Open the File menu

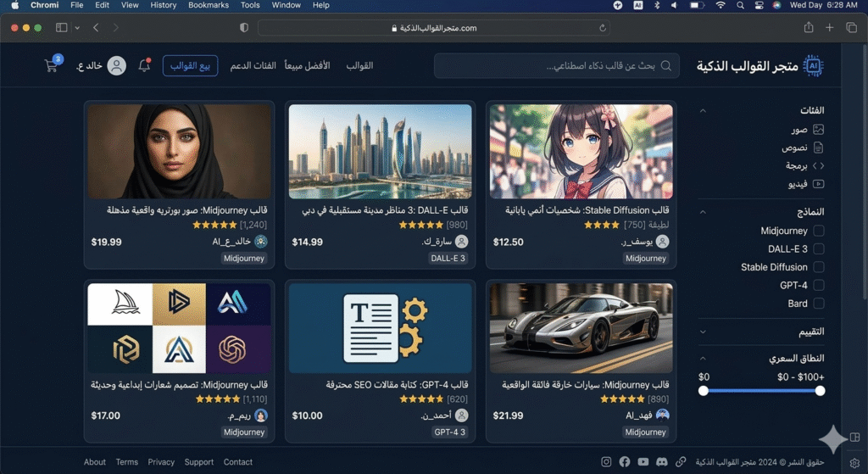pos(77,5)
